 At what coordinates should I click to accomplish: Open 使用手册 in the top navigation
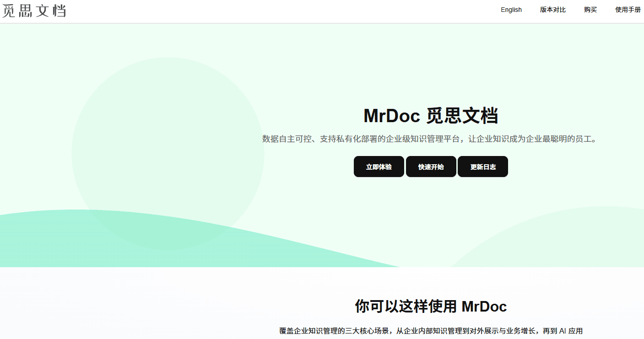628,10
